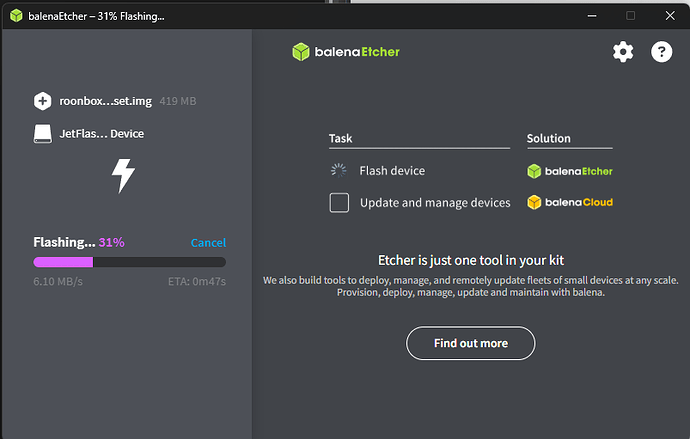Close the balenaEtcher window

click(670, 16)
